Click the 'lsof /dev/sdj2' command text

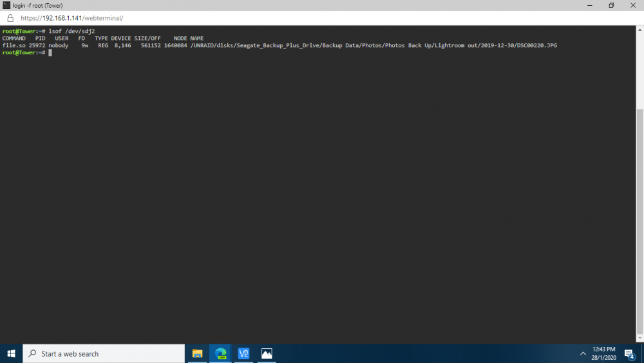click(x=72, y=31)
